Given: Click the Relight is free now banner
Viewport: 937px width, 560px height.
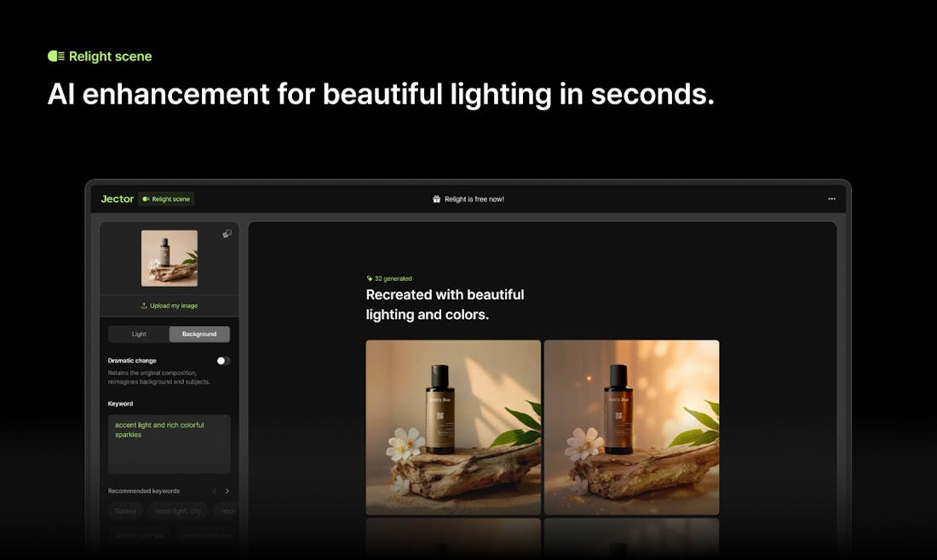Looking at the screenshot, I should pyautogui.click(x=468, y=199).
